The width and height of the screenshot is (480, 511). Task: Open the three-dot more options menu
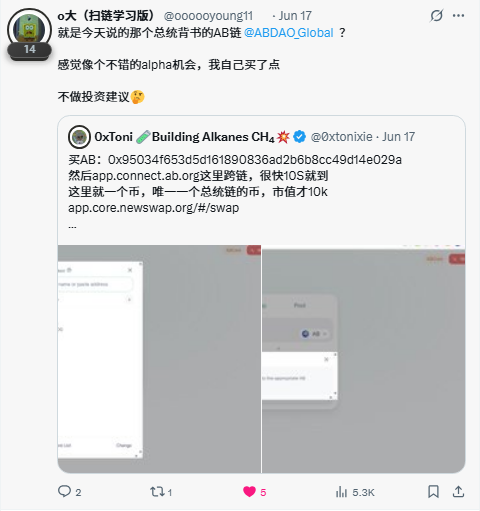point(459,16)
